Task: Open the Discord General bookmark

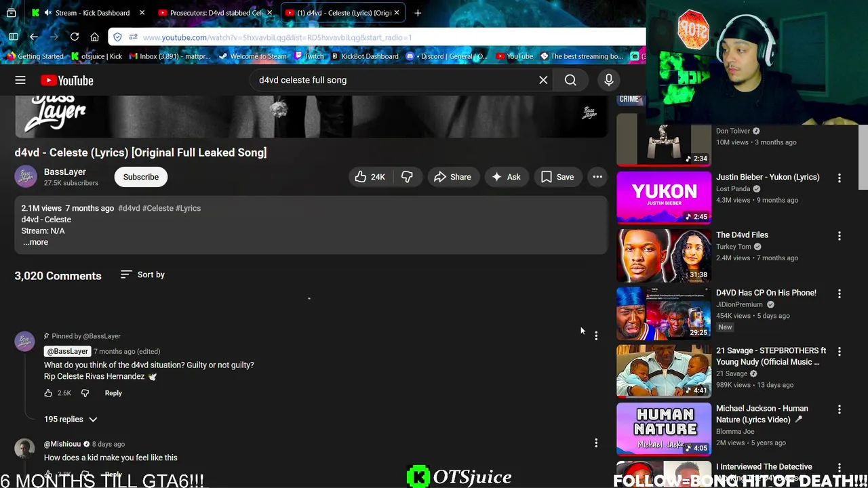Action: 448,56
